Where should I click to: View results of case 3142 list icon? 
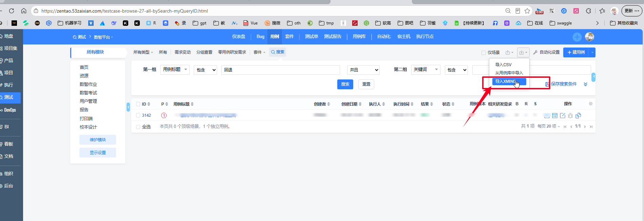555,115
